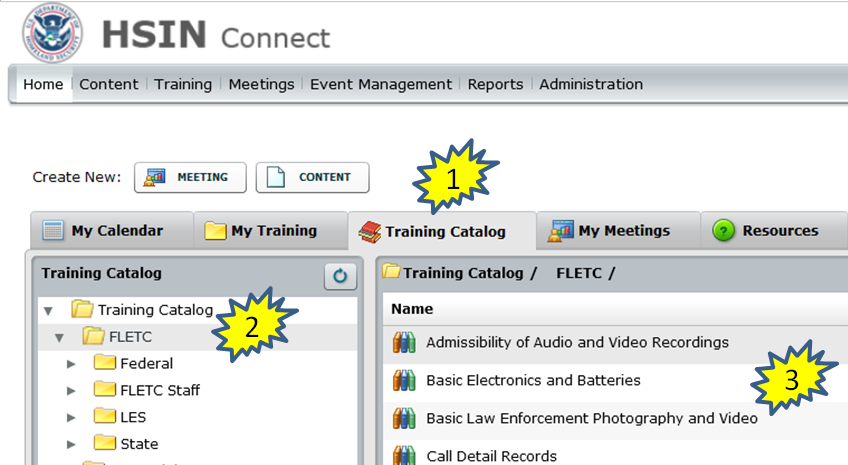Open Admissibility of Audio and Video Recordings
Image resolution: width=848 pixels, height=465 pixels.
(577, 342)
